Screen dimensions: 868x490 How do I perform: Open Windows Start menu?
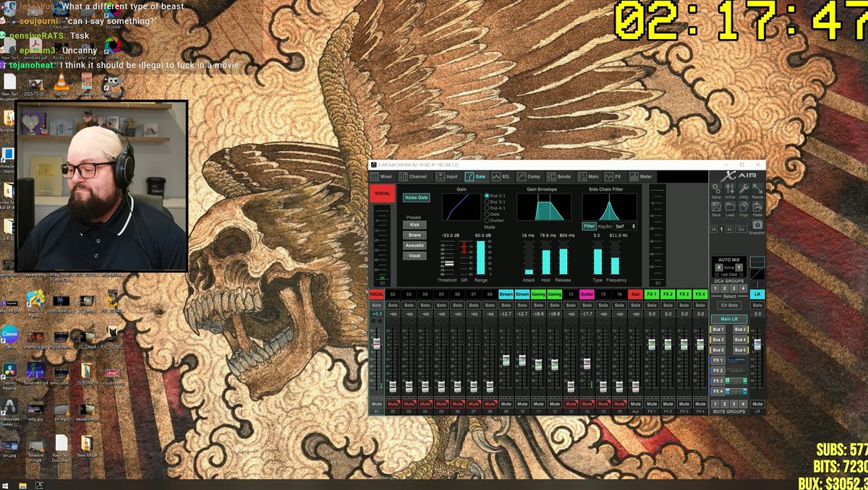[x=5, y=485]
